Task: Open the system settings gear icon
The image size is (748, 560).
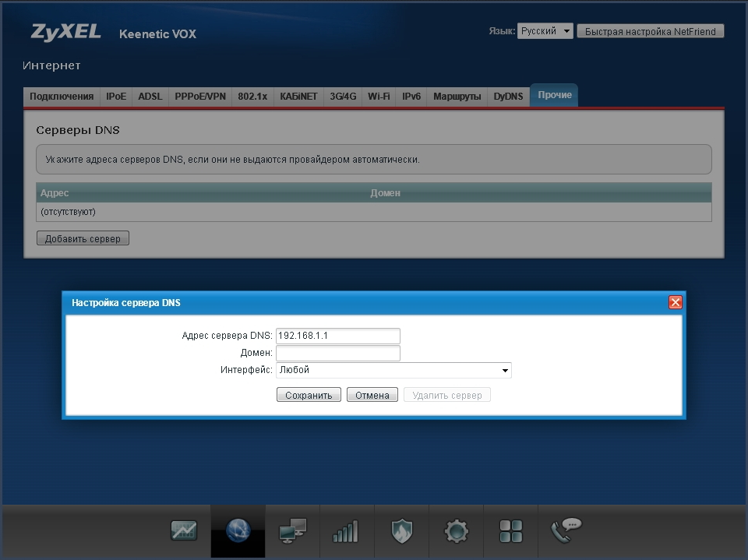Action: [x=457, y=531]
